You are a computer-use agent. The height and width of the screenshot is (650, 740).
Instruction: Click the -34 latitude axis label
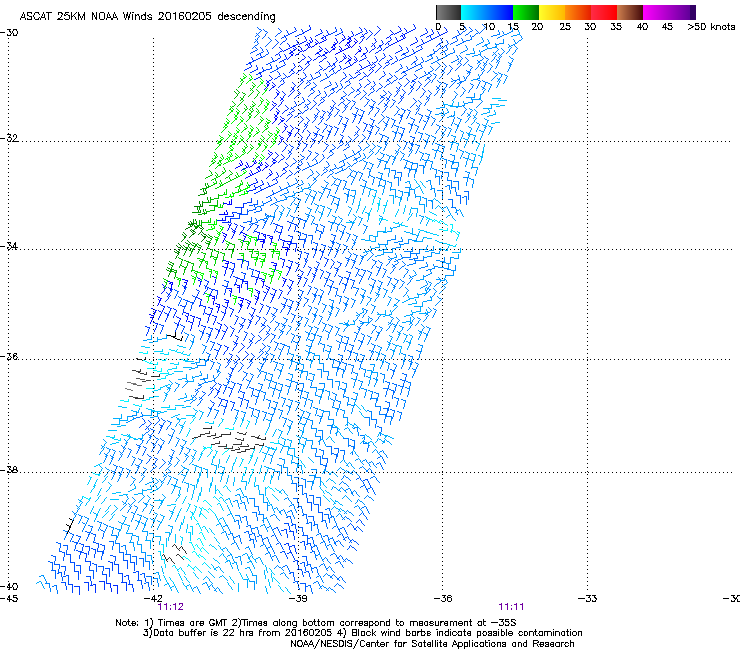(9, 246)
